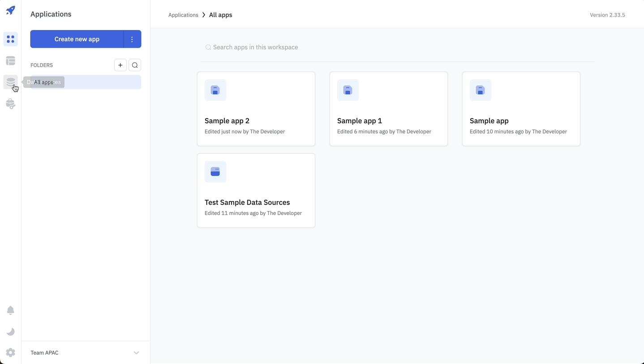Image resolution: width=644 pixels, height=364 pixels.
Task: Open the Test Sample Data Sources card
Action: 256,191
